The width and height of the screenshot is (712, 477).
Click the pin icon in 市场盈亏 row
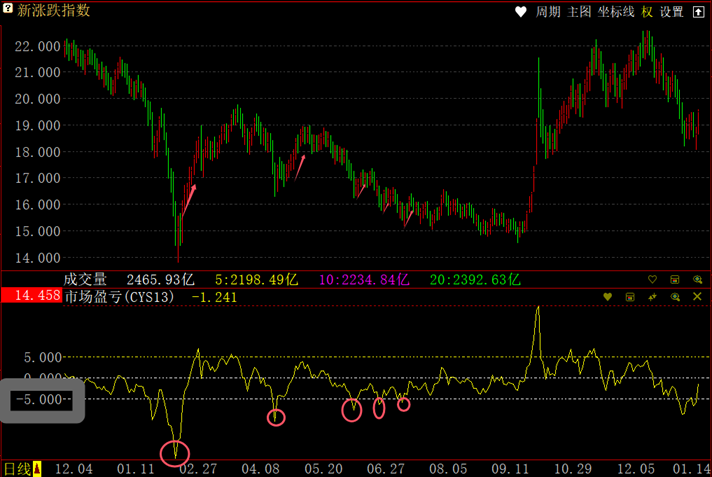coord(653,297)
